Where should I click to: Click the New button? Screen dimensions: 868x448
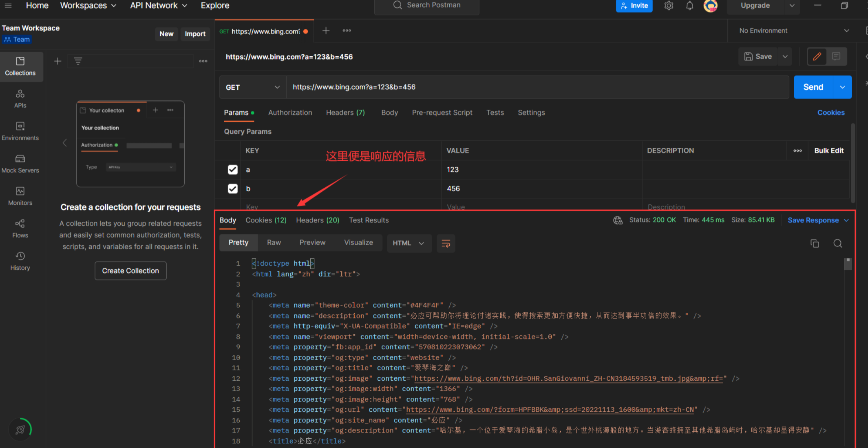coord(166,34)
